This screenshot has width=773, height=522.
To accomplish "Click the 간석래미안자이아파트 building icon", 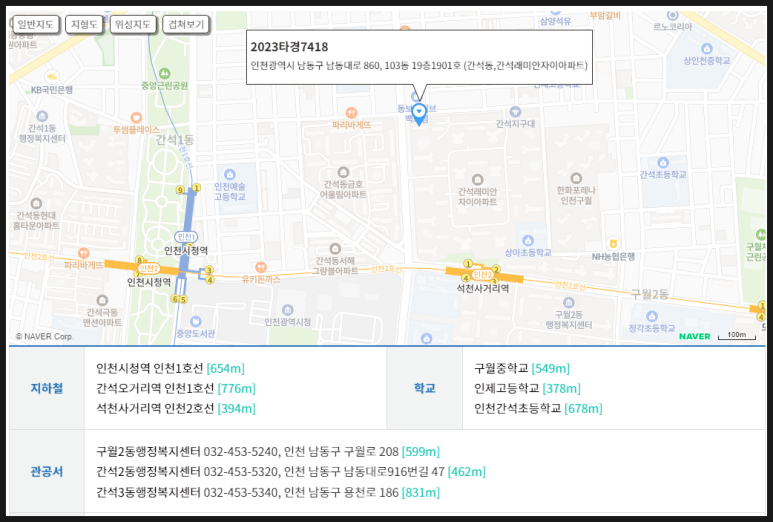I will tap(477, 179).
